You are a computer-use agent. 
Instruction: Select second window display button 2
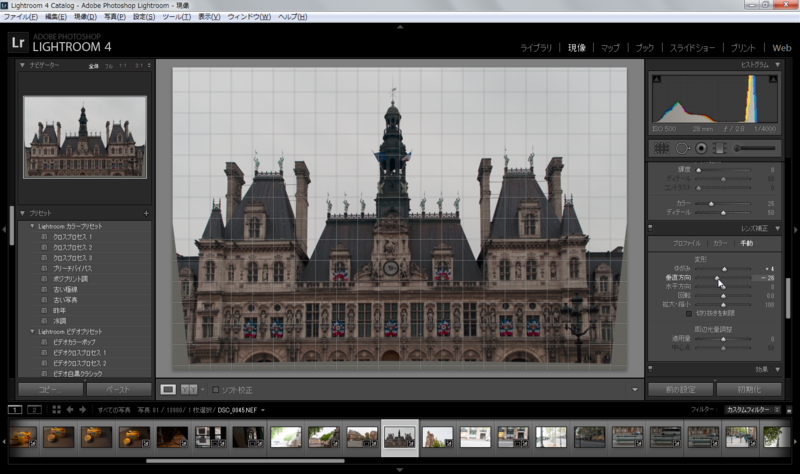pos(34,409)
